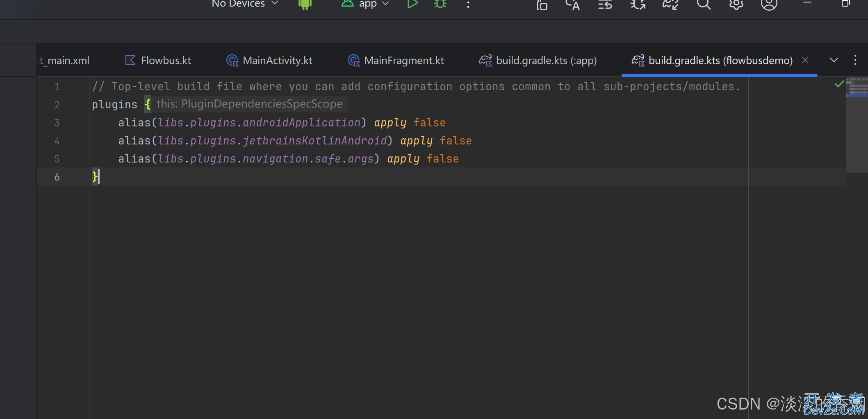Click the translate icon in toolbar
Image resolution: width=868 pixels, height=419 pixels.
573,5
